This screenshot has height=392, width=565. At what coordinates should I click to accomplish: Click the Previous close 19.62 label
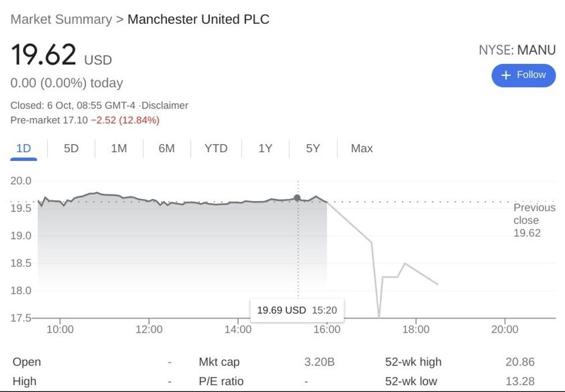[x=534, y=220]
